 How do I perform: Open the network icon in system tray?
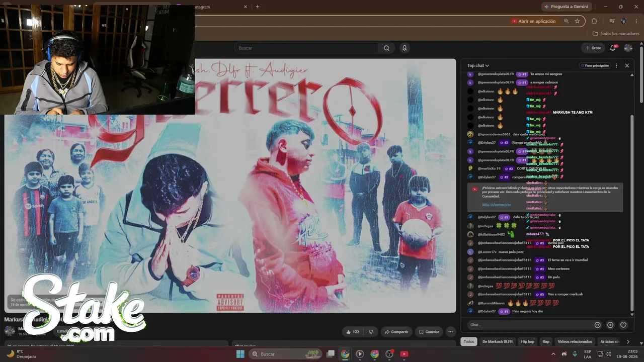click(601, 354)
